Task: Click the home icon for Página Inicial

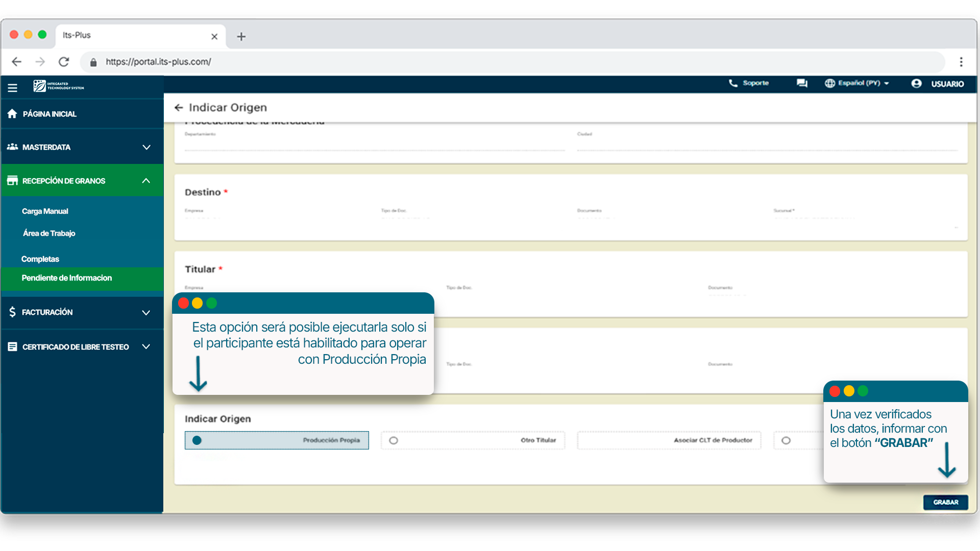Action: click(12, 114)
